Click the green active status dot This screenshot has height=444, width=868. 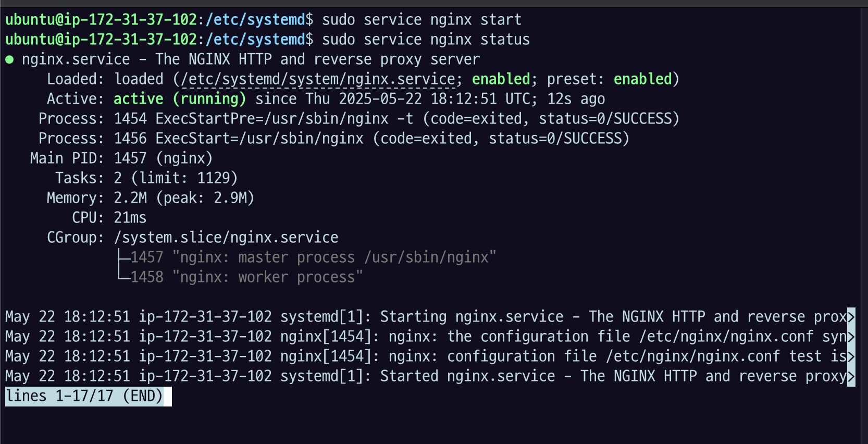click(x=9, y=60)
